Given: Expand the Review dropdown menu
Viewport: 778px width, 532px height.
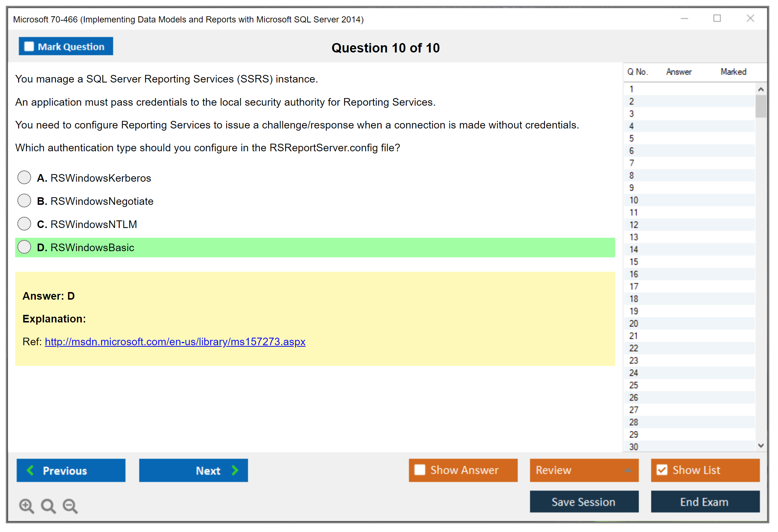Looking at the screenshot, I should pyautogui.click(x=628, y=470).
